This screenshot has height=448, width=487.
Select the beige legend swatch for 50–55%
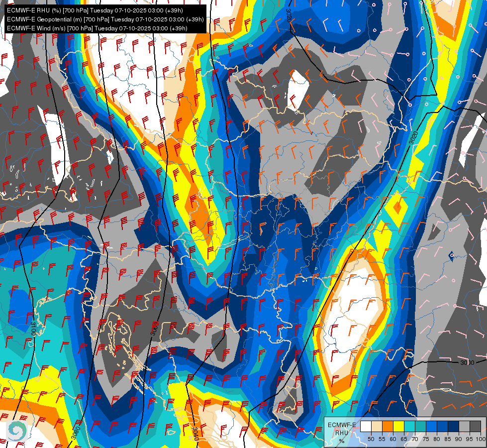tap(377, 426)
